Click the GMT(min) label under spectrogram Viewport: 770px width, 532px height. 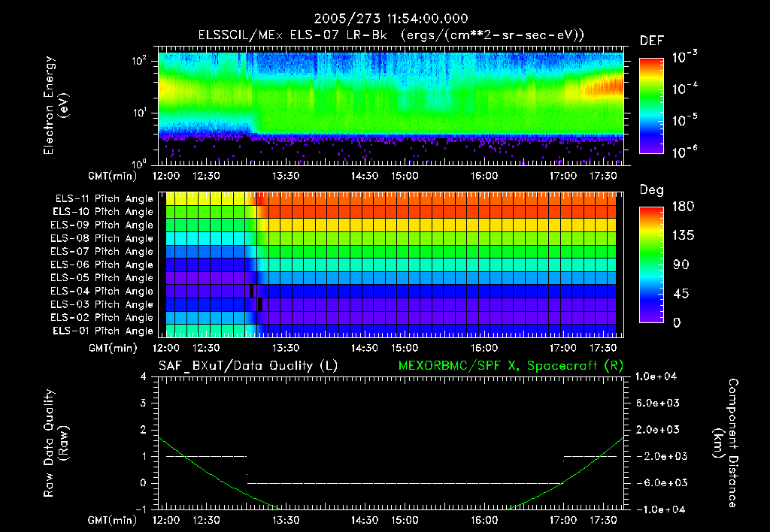[x=112, y=176]
